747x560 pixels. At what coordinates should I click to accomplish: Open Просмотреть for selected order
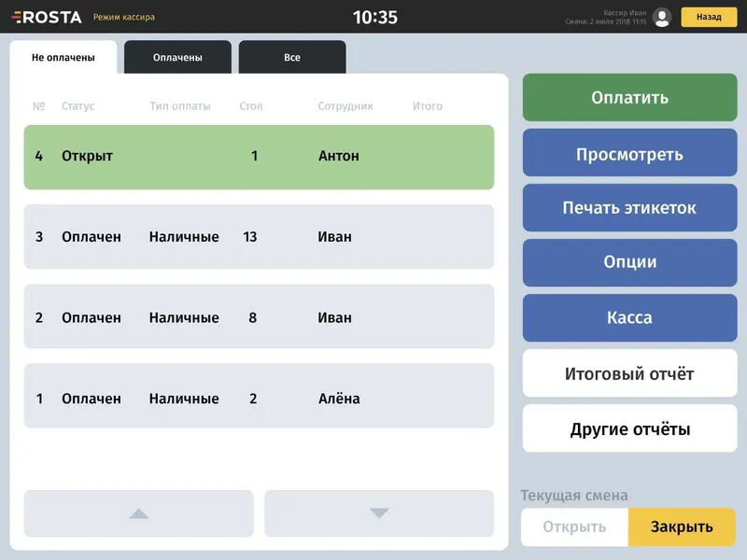click(629, 153)
